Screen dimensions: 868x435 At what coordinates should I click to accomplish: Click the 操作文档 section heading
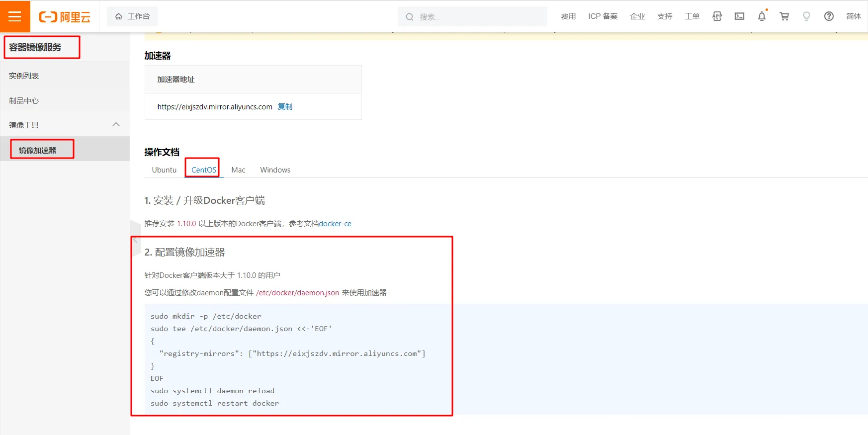click(x=162, y=152)
